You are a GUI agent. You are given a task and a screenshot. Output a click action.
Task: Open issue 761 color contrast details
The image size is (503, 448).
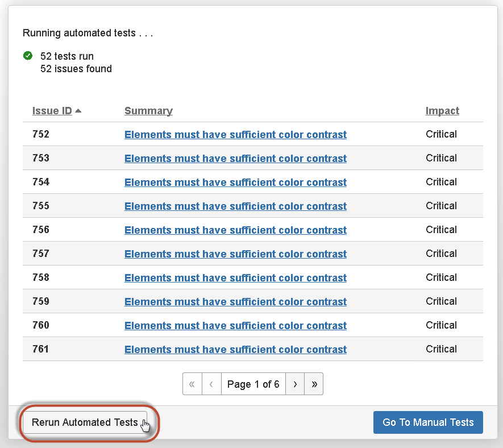(x=235, y=349)
